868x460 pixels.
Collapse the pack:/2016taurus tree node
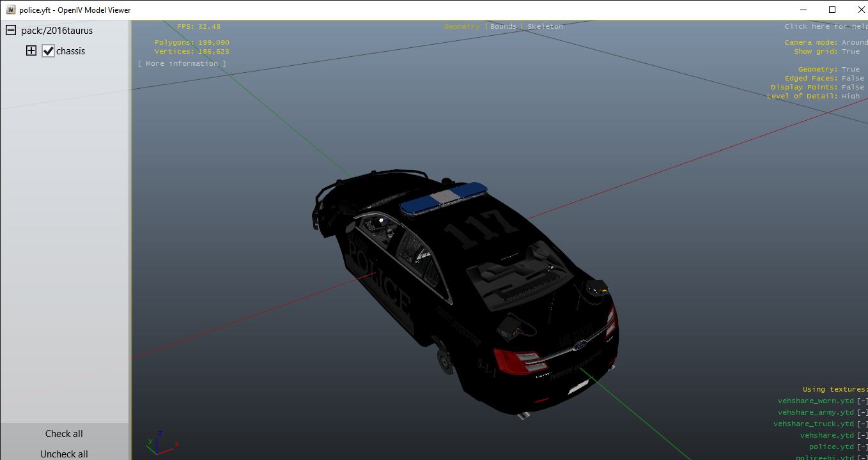(x=11, y=31)
